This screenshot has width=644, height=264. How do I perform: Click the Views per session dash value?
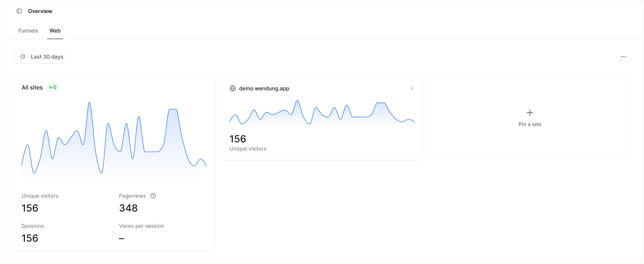click(122, 238)
